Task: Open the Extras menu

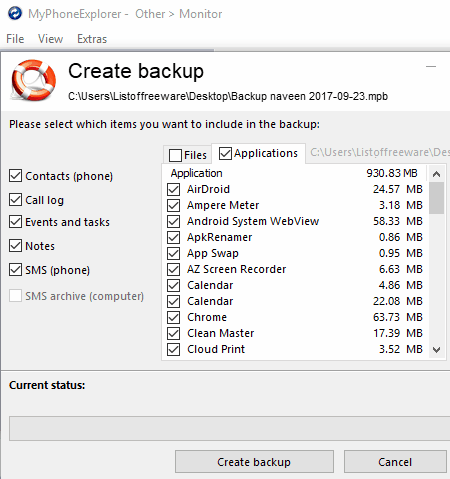Action: (92, 39)
